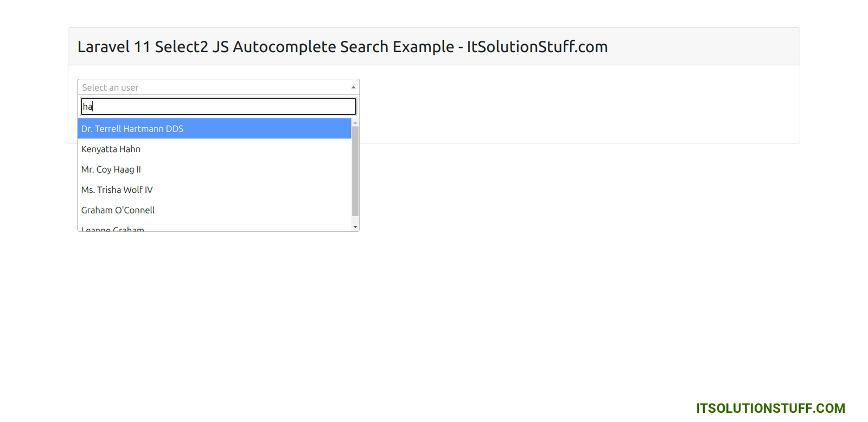Click the highlighted blue result entry
The image size is (868, 422).
(215, 128)
